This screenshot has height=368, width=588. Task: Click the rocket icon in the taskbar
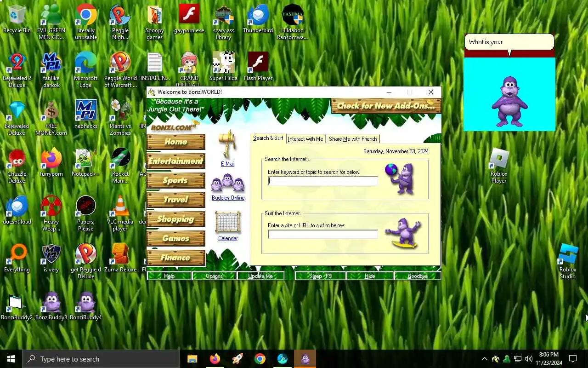click(x=237, y=359)
